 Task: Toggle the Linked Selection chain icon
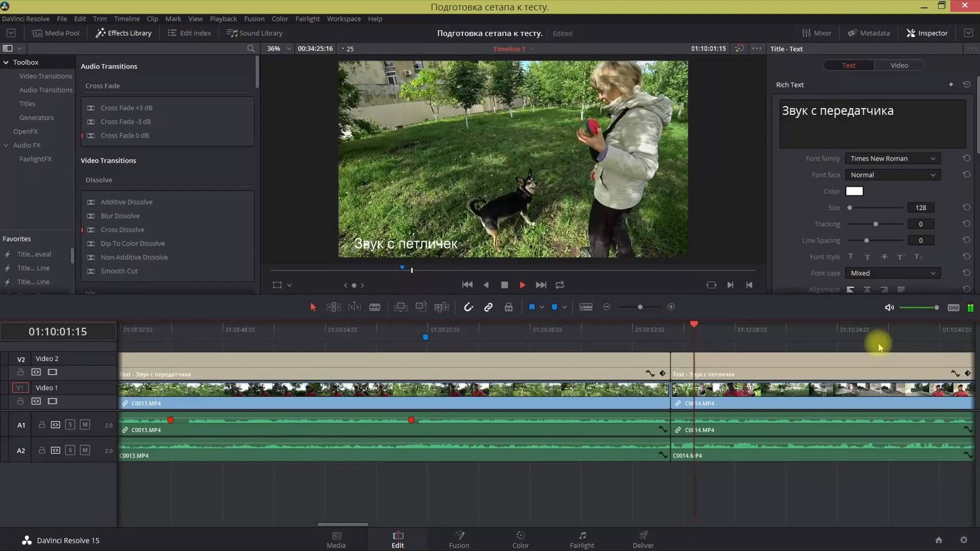coord(488,307)
